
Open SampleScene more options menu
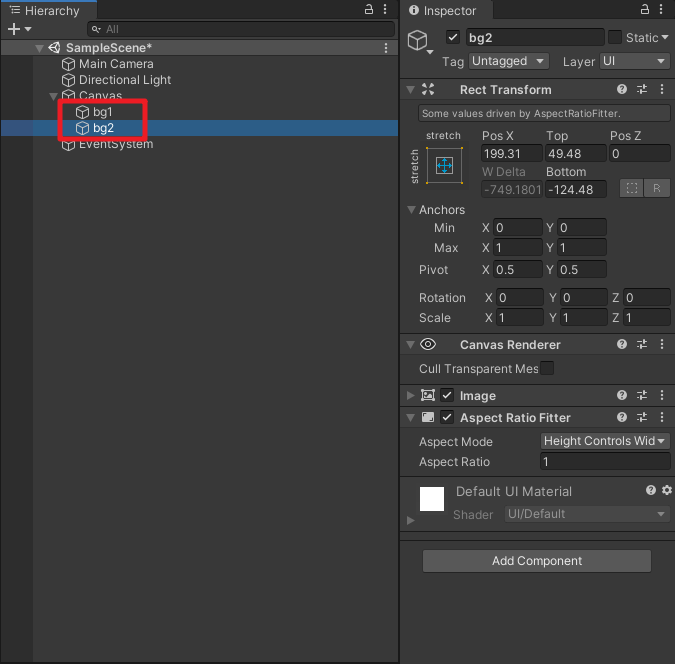pos(386,48)
